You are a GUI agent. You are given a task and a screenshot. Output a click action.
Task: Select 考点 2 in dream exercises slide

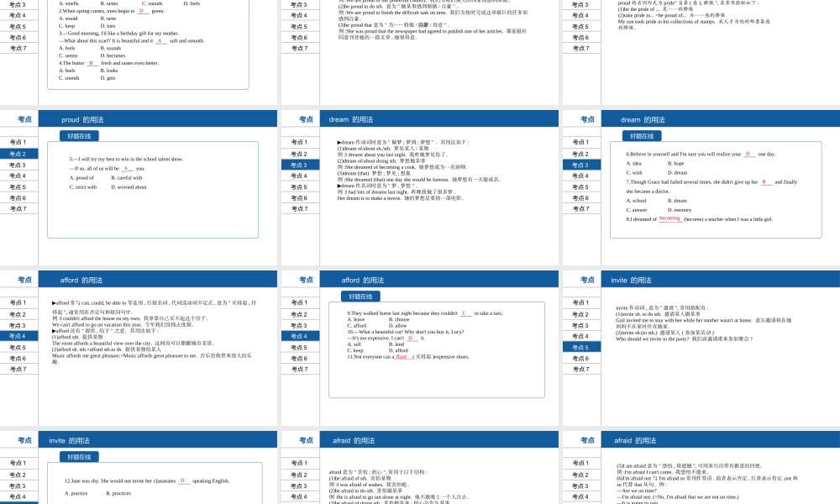point(580,154)
